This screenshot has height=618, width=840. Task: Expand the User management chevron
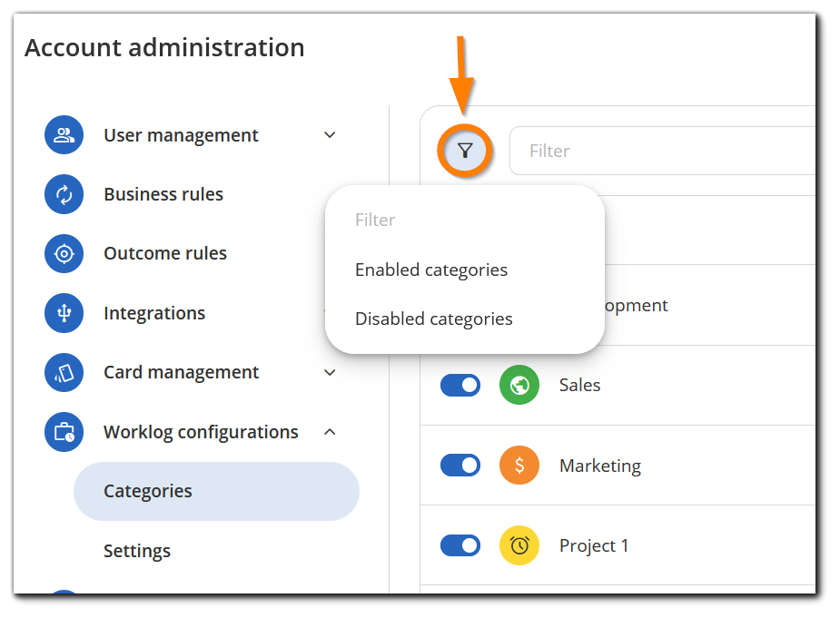click(x=330, y=135)
